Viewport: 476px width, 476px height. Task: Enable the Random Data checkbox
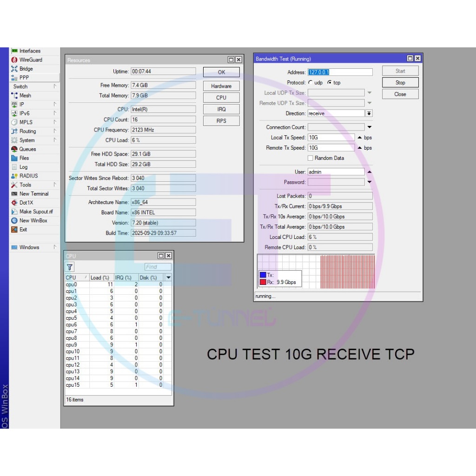click(311, 158)
